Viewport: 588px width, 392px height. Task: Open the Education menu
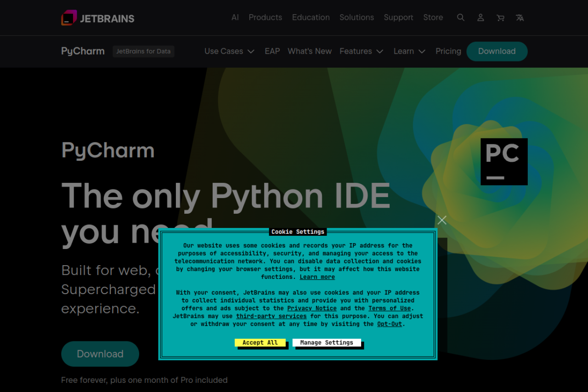click(311, 17)
